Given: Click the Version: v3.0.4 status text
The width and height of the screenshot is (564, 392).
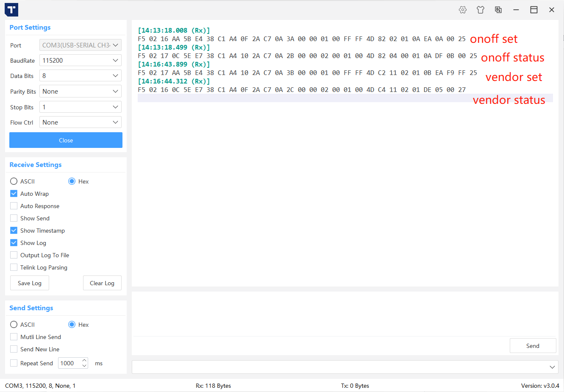Looking at the screenshot, I should pyautogui.click(x=540, y=386).
